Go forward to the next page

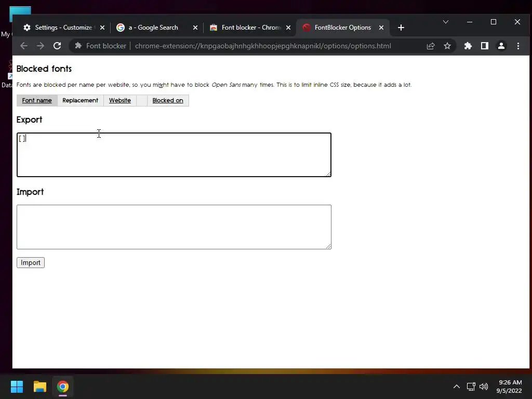coord(41,46)
